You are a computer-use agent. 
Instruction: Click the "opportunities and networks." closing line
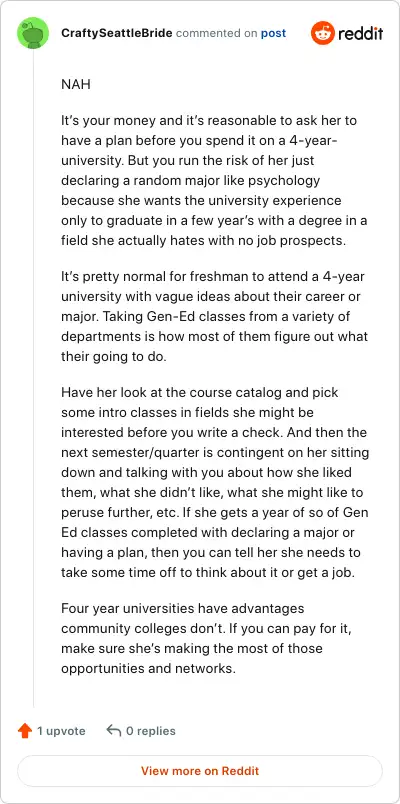[148, 669]
